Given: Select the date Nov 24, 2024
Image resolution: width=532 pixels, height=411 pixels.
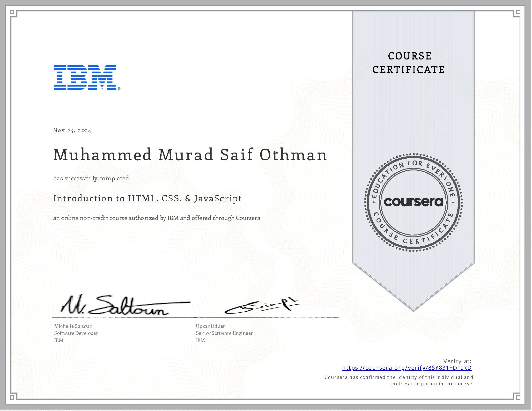Looking at the screenshot, I should click(72, 131).
